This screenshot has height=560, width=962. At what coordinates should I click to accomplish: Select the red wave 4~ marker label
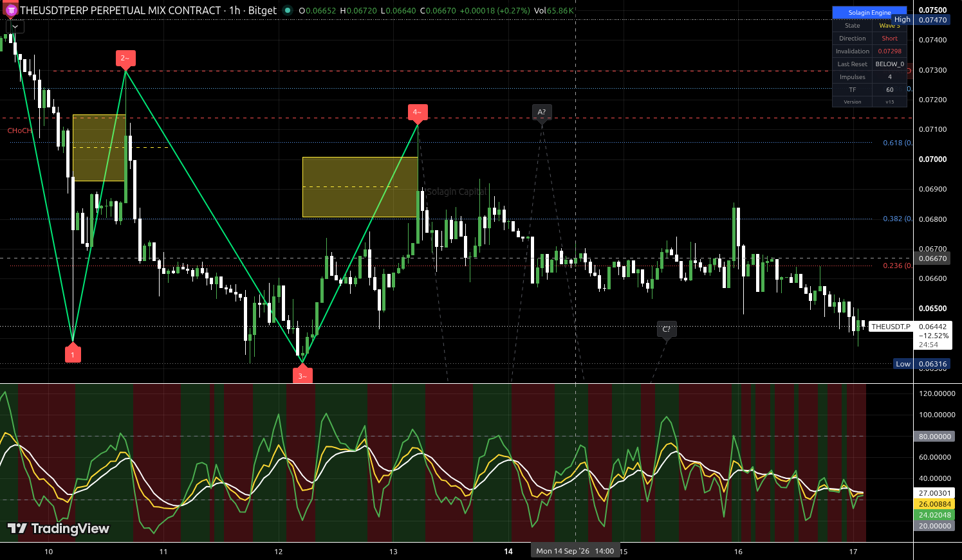click(x=418, y=113)
